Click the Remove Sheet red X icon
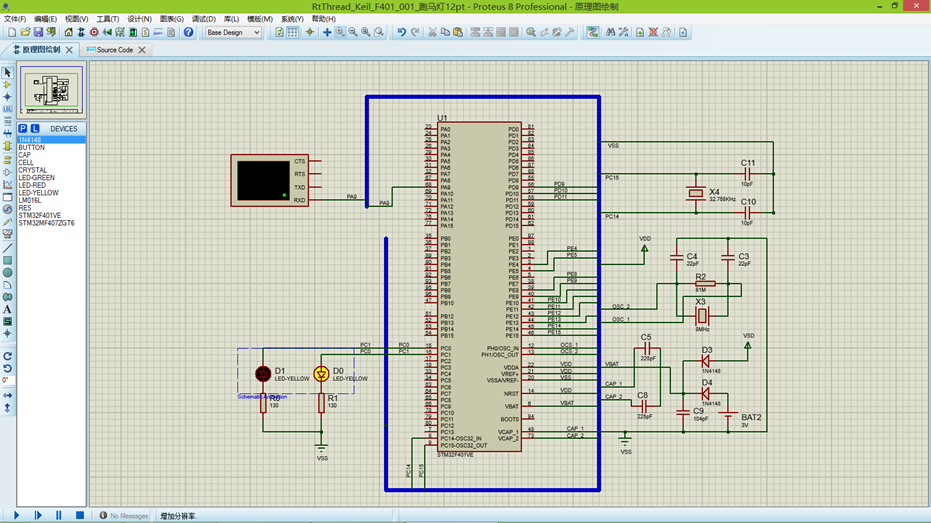The width and height of the screenshot is (931, 523). coord(653,32)
